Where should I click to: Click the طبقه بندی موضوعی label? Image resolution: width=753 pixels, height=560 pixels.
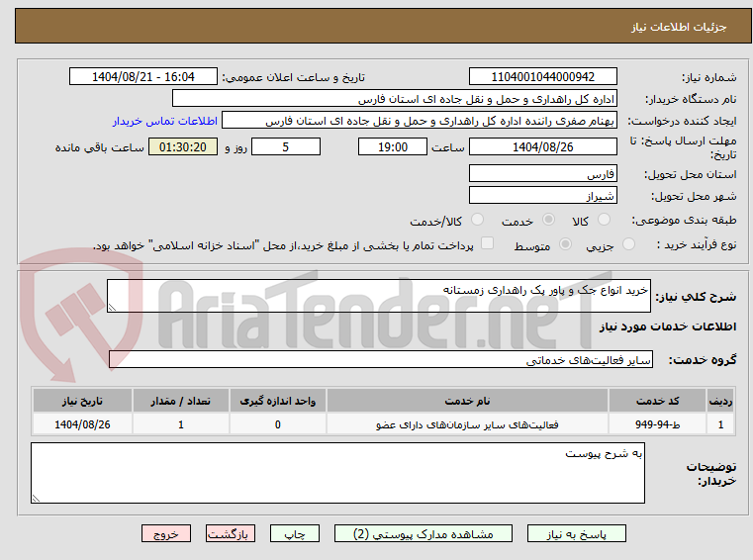[x=684, y=220]
